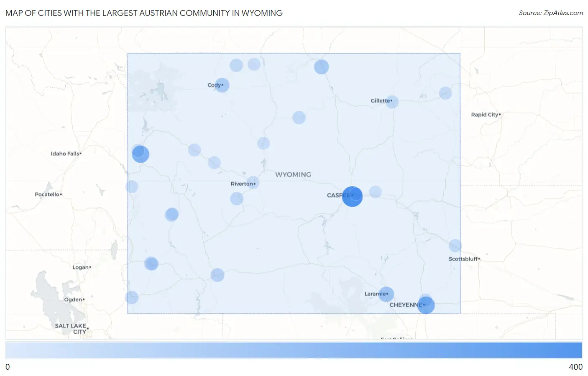Click the Riverton city label

coord(242,184)
